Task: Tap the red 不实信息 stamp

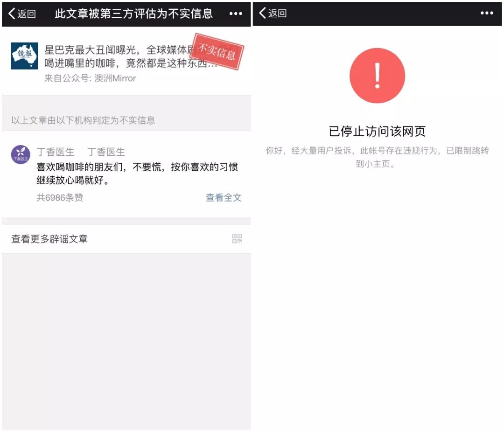Action: (x=217, y=51)
